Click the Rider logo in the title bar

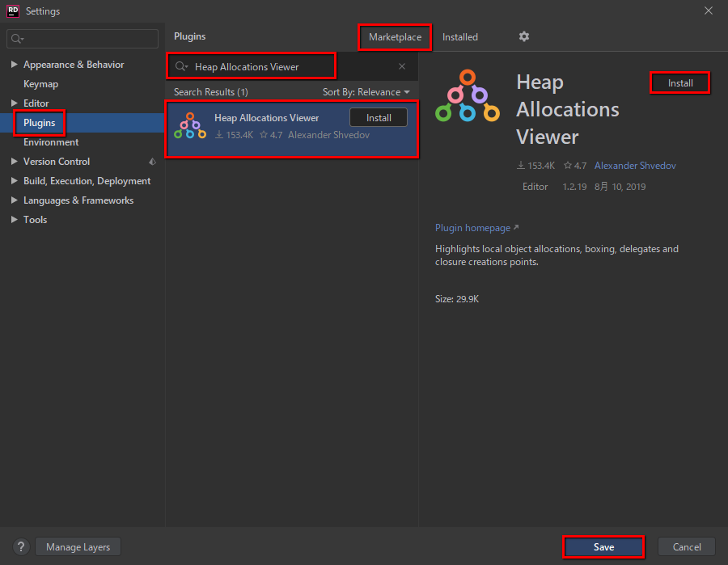[x=11, y=11]
